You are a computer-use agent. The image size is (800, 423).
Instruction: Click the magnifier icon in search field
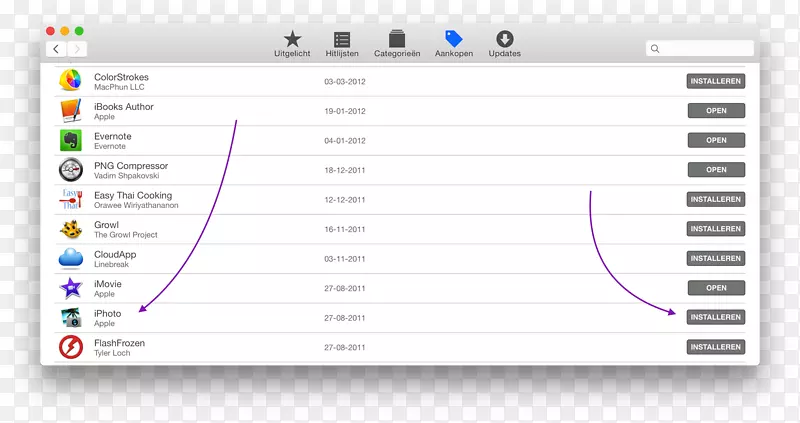(655, 48)
